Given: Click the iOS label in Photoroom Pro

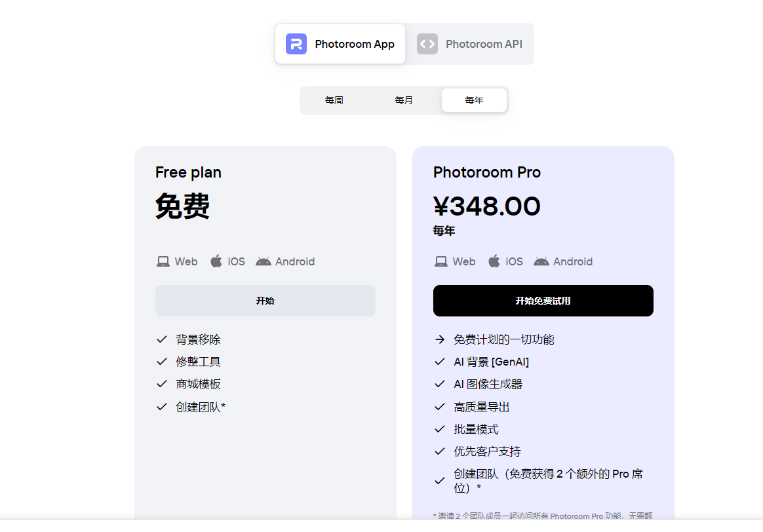Looking at the screenshot, I should 515,261.
